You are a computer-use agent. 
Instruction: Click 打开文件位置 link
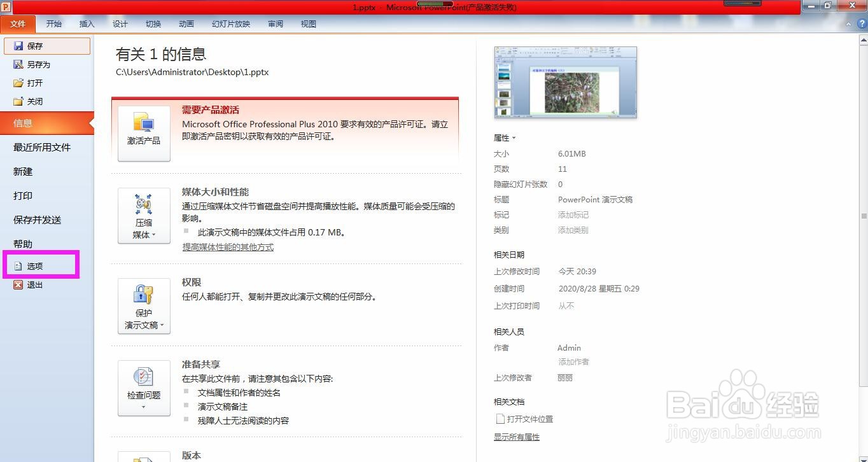[x=530, y=419]
